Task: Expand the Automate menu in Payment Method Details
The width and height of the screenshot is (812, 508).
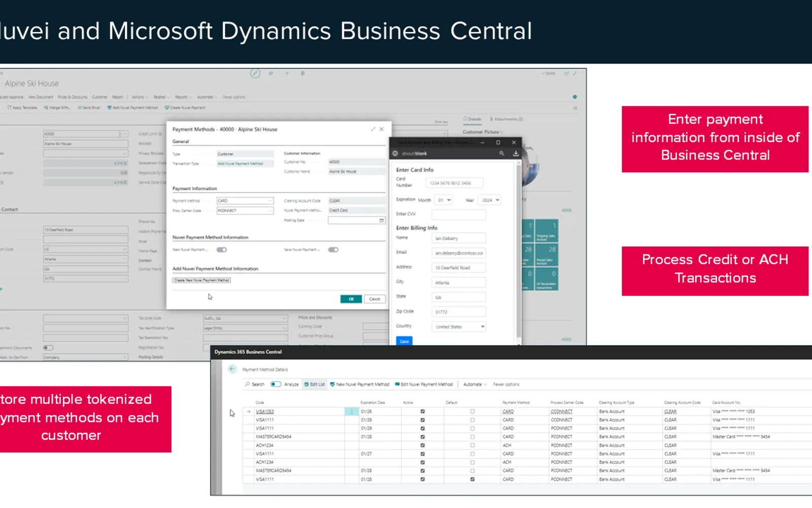Action: [x=475, y=385]
